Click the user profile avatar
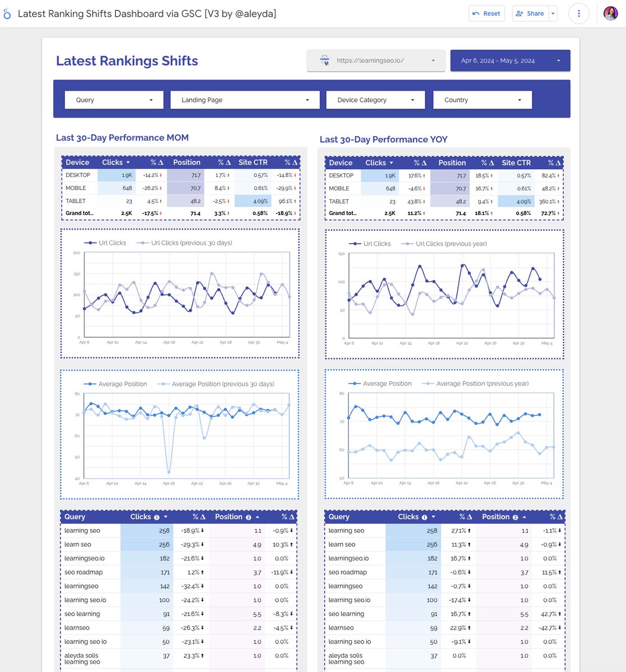 pos(610,13)
